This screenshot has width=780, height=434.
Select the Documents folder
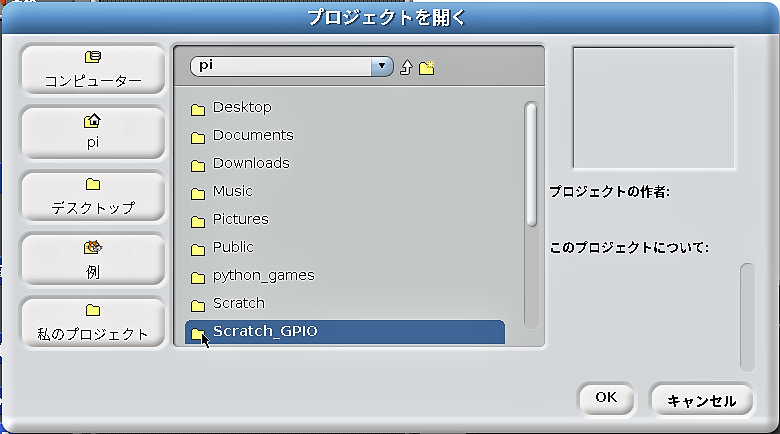coord(345,135)
